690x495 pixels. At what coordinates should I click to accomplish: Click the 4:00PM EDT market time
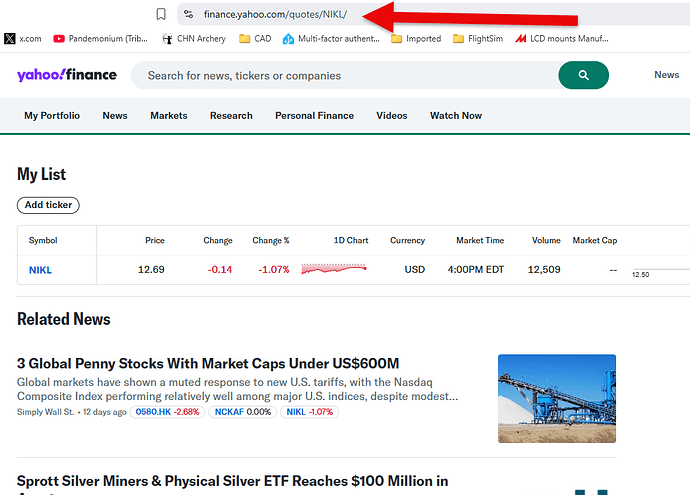pyautogui.click(x=476, y=269)
